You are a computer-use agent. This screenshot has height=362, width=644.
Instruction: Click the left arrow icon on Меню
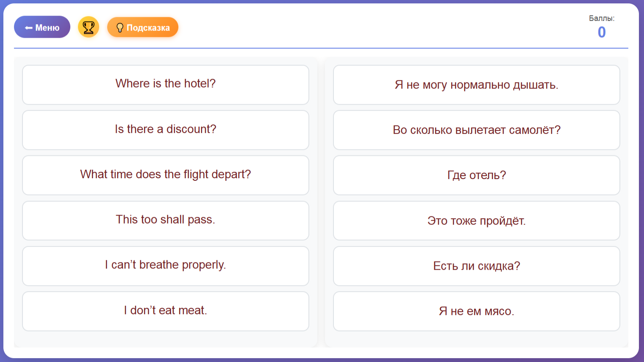[x=28, y=28]
